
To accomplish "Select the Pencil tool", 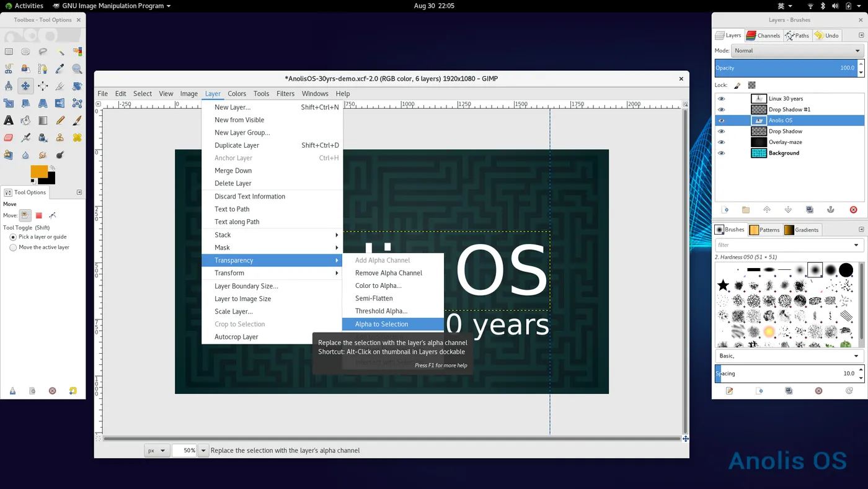I will [x=60, y=120].
